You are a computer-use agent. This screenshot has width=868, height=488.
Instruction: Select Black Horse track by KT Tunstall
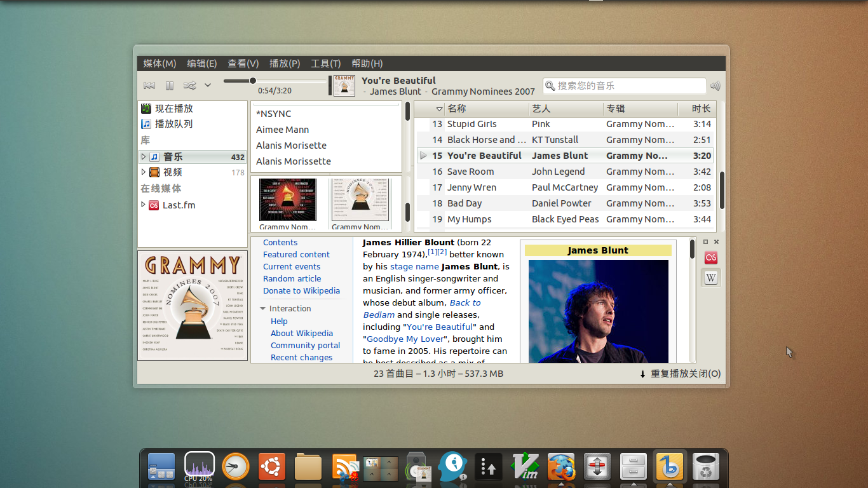[x=566, y=140]
